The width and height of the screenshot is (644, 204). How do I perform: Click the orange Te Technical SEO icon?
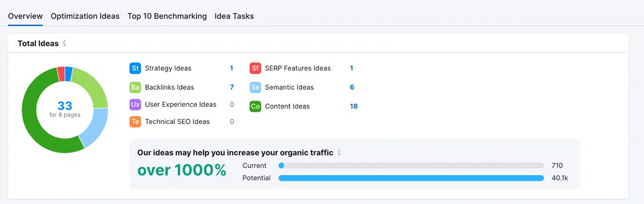click(x=135, y=121)
